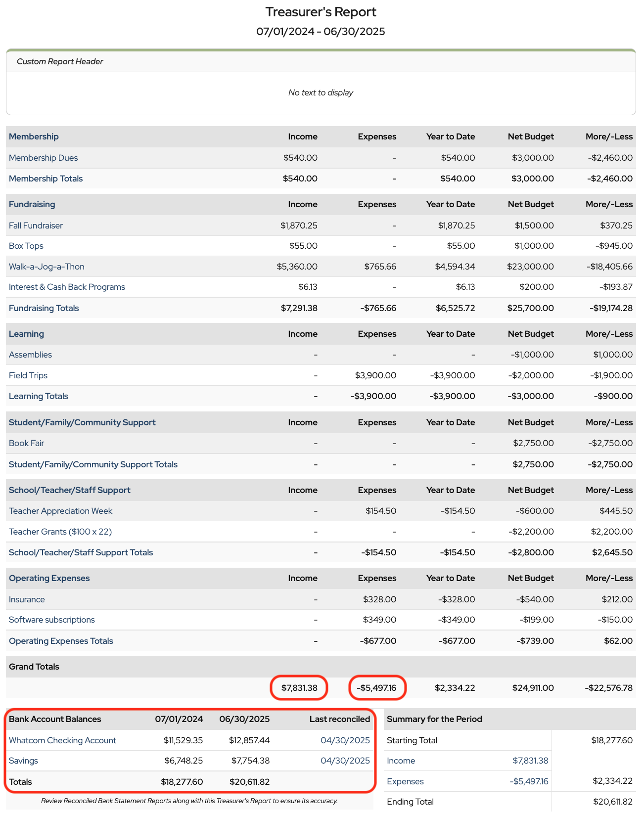The image size is (644, 814).
Task: Click the Fundraising section heading
Action: point(32,204)
